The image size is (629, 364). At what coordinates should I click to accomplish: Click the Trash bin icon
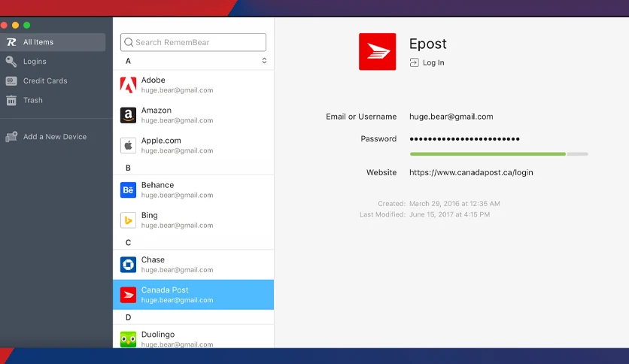(x=11, y=100)
